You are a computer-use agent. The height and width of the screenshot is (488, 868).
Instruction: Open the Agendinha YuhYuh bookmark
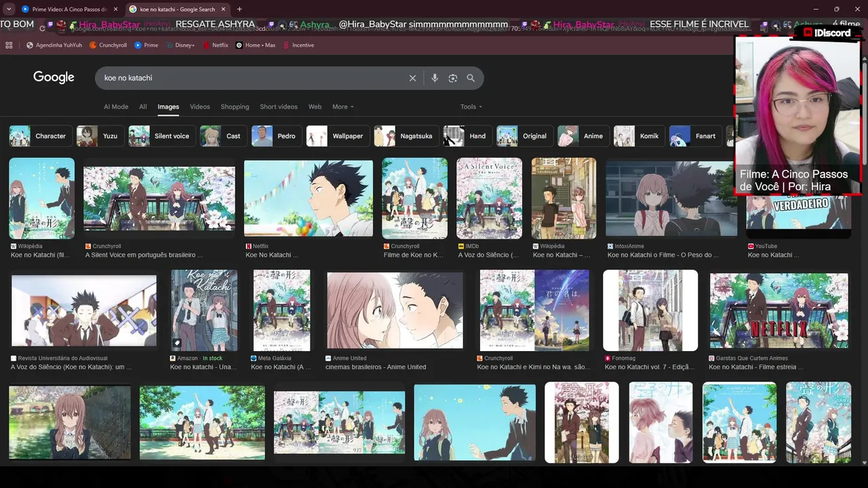[54, 45]
